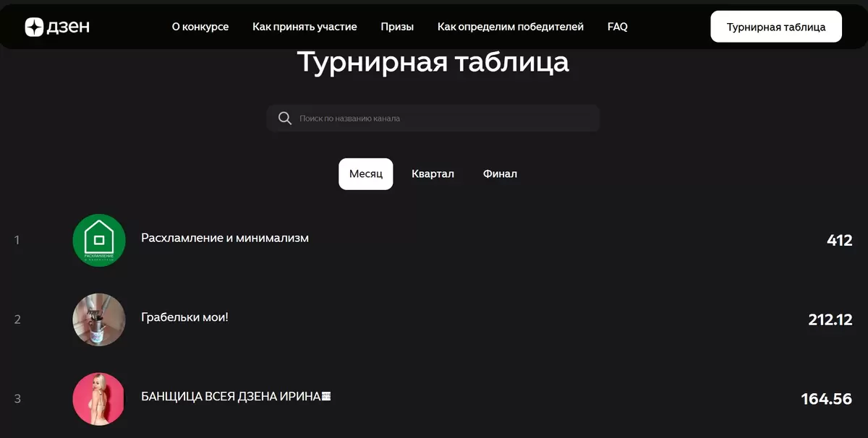Click the score 412 of first place

pyautogui.click(x=839, y=241)
